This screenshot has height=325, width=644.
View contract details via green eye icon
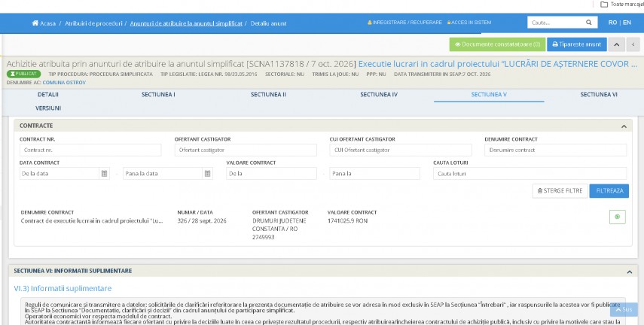[x=618, y=217]
